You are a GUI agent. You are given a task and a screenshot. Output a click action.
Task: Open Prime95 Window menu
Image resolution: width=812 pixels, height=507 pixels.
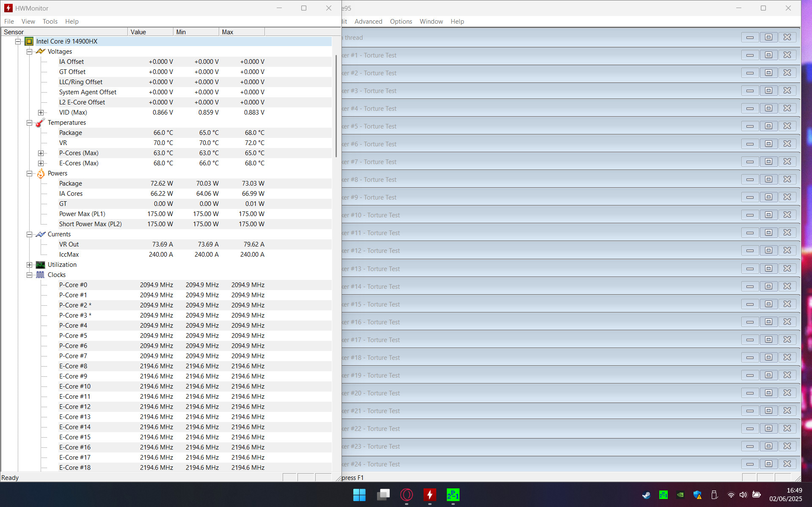pyautogui.click(x=431, y=22)
